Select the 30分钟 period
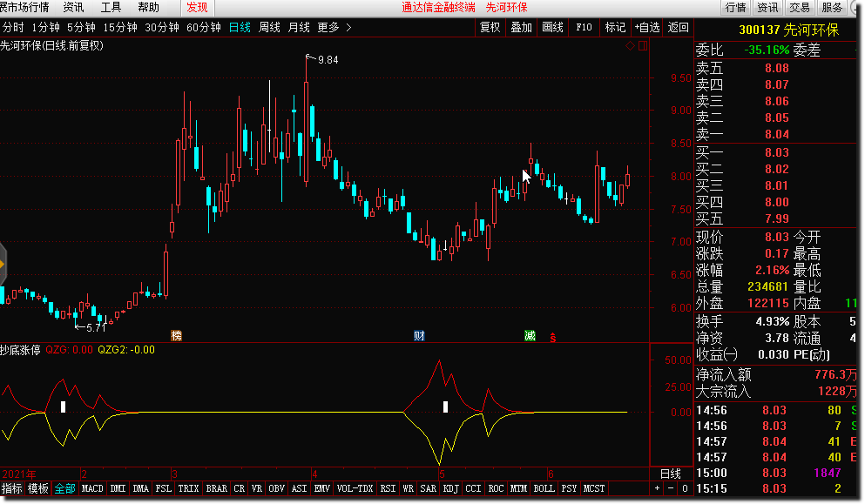This screenshot has height=504, width=865. pos(162,27)
